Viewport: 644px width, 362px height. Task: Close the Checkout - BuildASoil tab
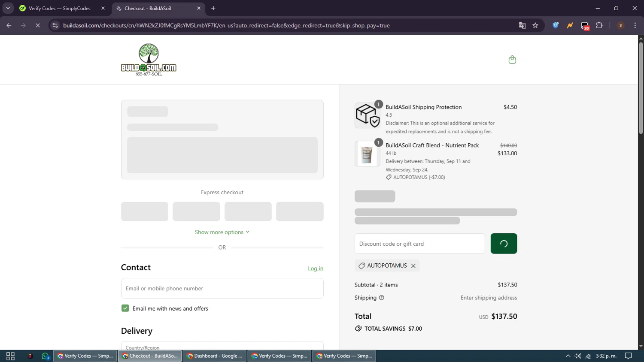pos(199,8)
